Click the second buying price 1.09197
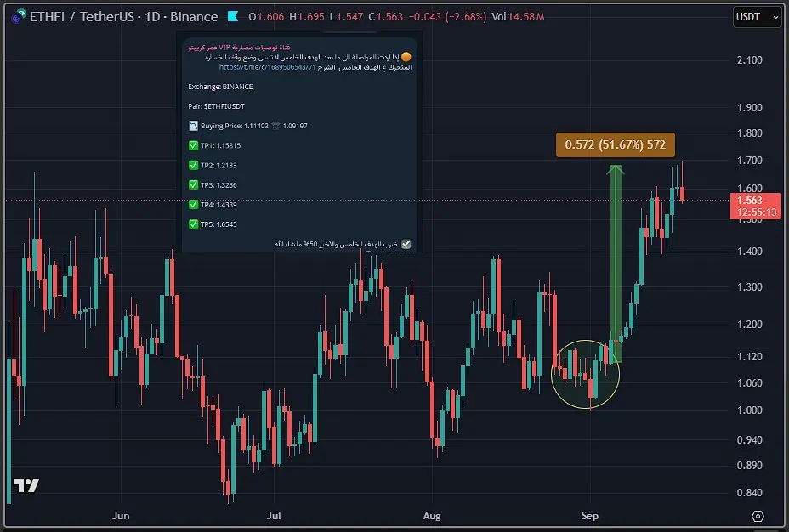 295,126
